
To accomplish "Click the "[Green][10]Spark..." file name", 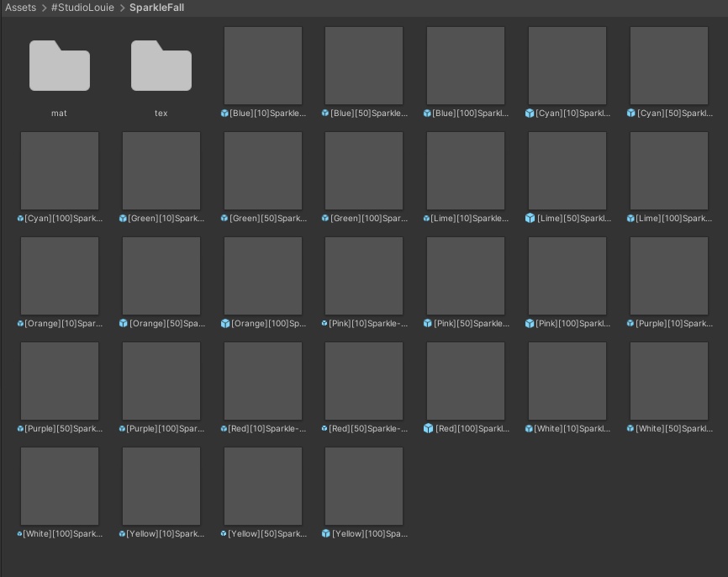I will [166, 219].
